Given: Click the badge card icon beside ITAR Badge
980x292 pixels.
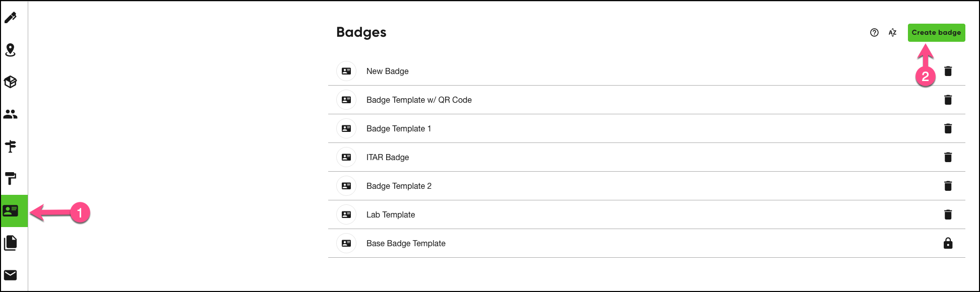Looking at the screenshot, I should click(346, 157).
